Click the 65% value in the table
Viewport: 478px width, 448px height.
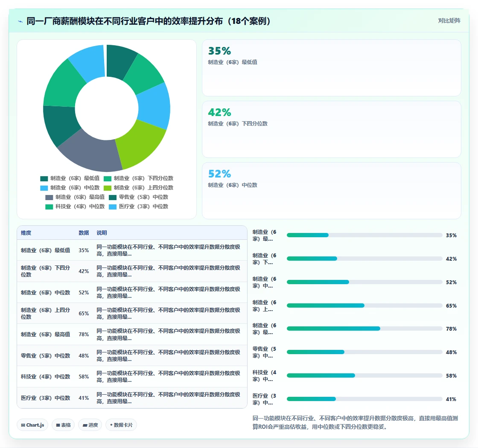tap(84, 314)
